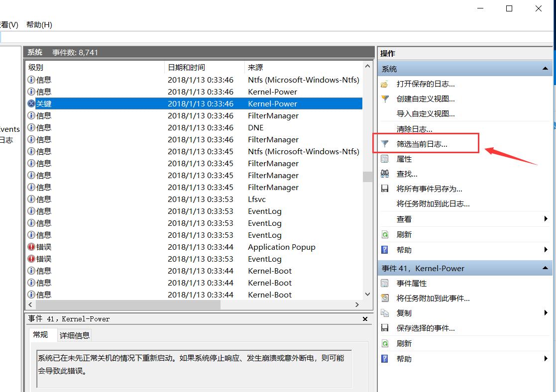Expand the 查看 submenu arrow
Viewport: 556px width, 392px height.
click(546, 219)
